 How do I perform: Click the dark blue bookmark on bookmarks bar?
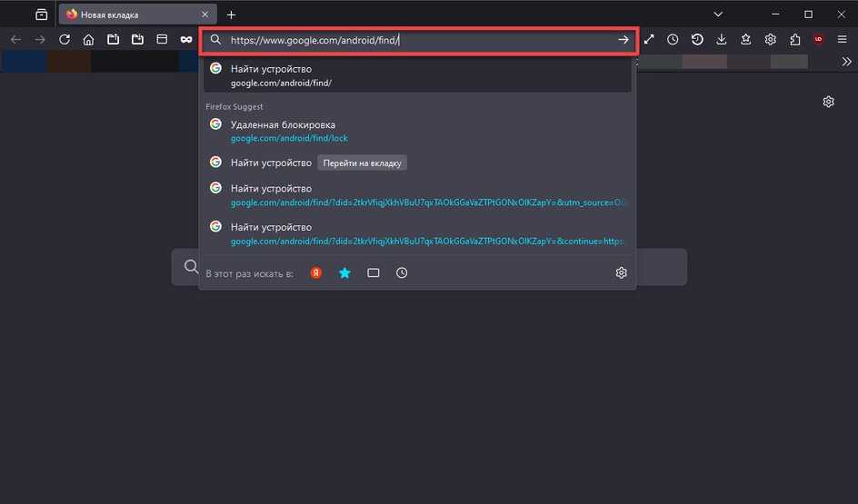click(24, 62)
